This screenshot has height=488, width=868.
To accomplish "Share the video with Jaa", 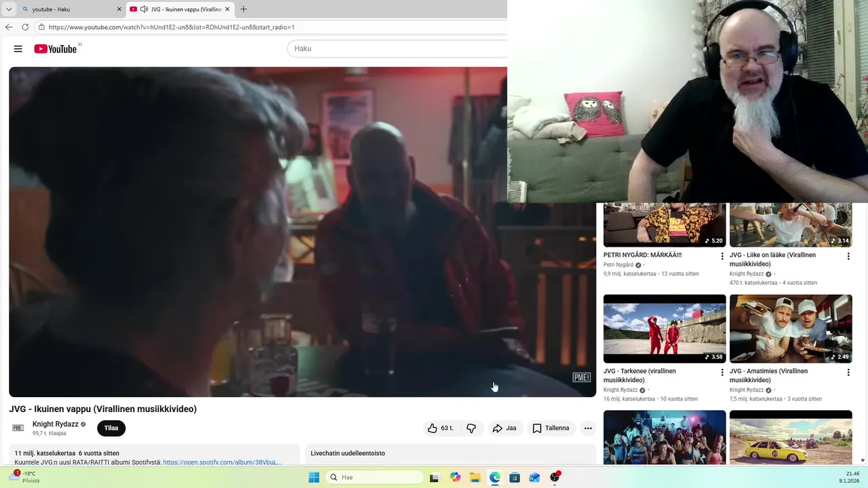I will click(x=505, y=428).
